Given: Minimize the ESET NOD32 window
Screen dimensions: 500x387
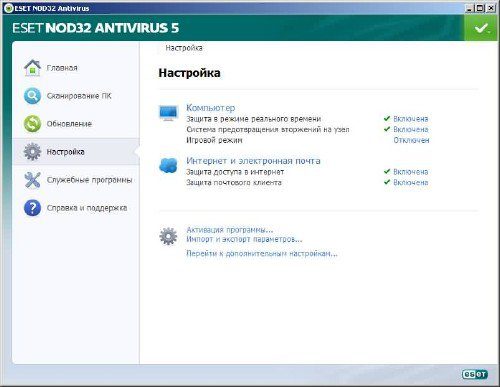Looking at the screenshot, I should pyautogui.click(x=469, y=8).
